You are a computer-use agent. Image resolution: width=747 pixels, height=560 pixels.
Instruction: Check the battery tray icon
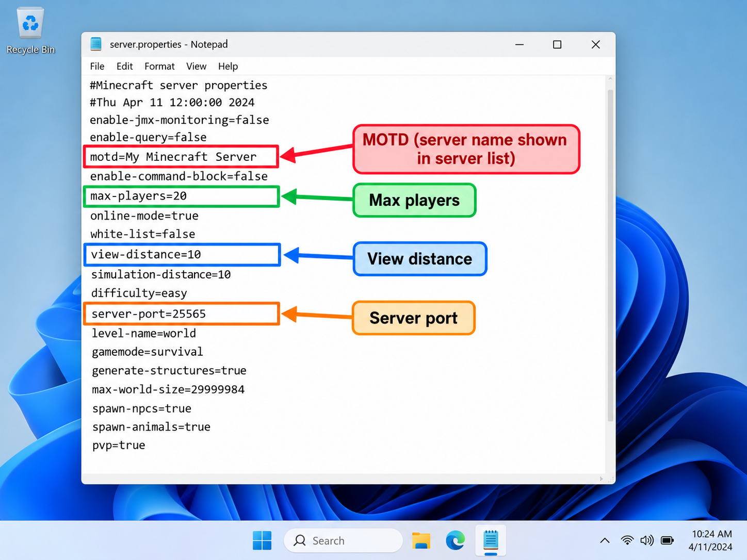pyautogui.click(x=668, y=540)
